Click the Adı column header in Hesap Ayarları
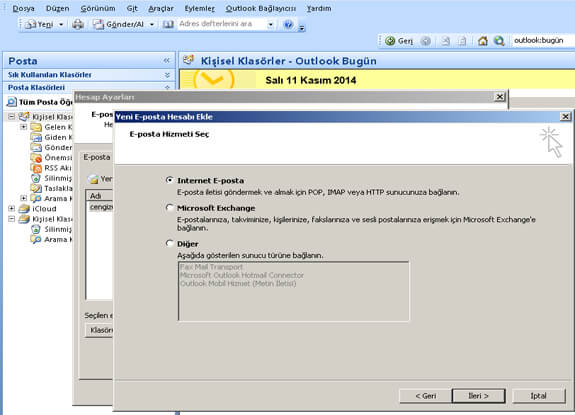This screenshot has width=575, height=415. 99,196
